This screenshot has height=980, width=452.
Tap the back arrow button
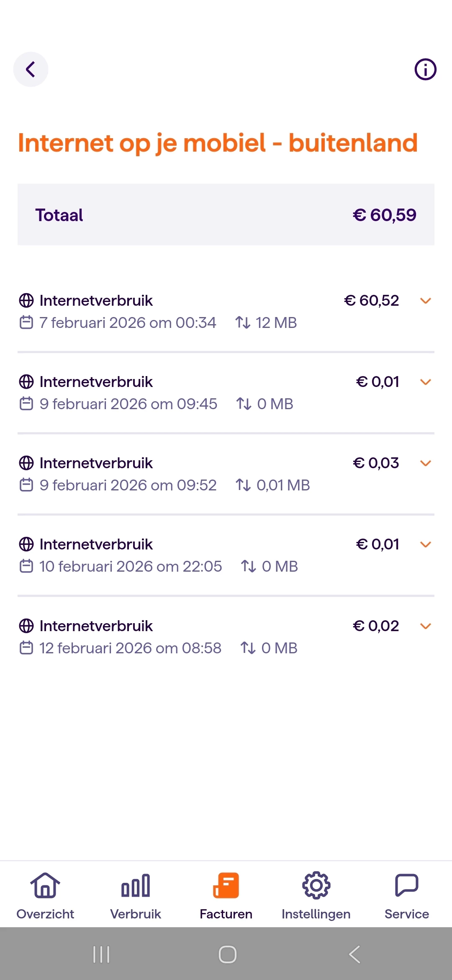(x=31, y=69)
